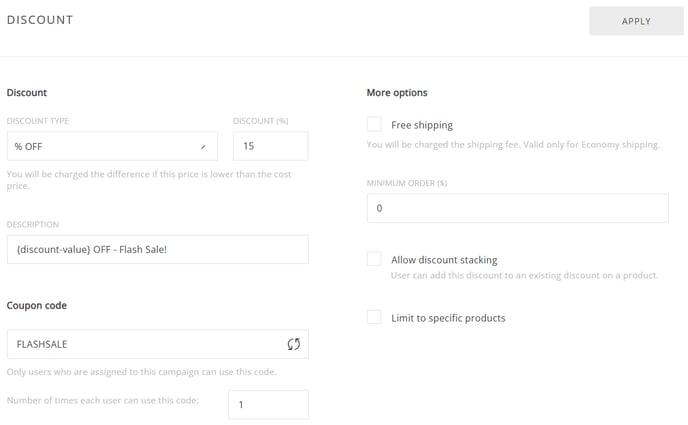The width and height of the screenshot is (688, 425).
Task: Regenerate the FLASHSALE coupon code
Action: (x=294, y=344)
